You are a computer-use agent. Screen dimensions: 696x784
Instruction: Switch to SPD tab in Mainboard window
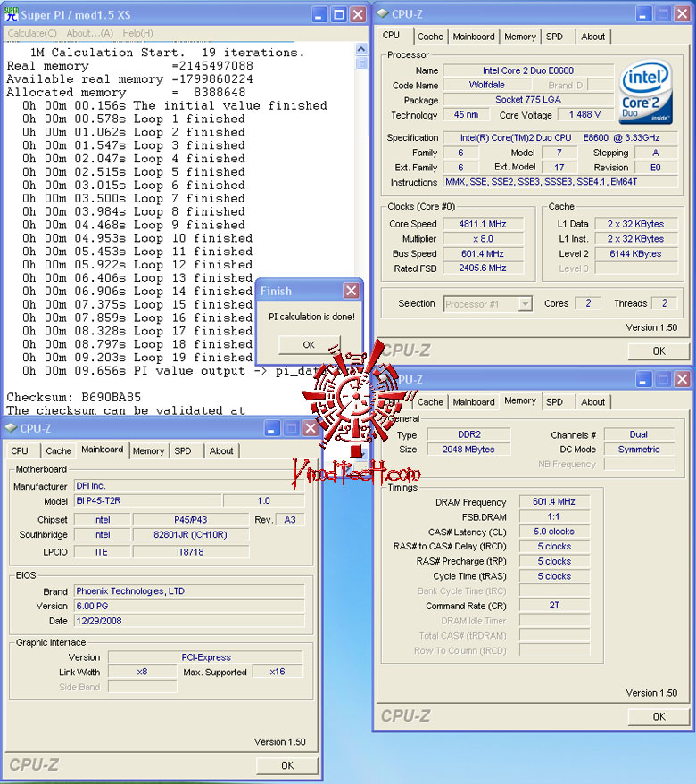click(183, 451)
